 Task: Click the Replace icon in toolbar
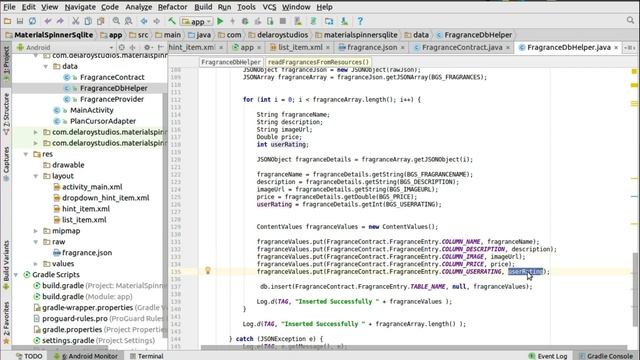coord(128,21)
